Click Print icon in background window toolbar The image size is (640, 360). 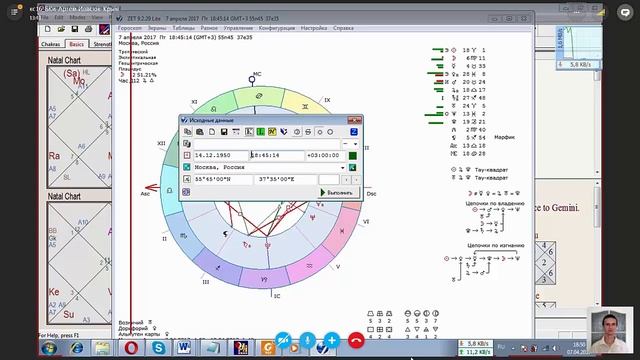(x=88, y=29)
